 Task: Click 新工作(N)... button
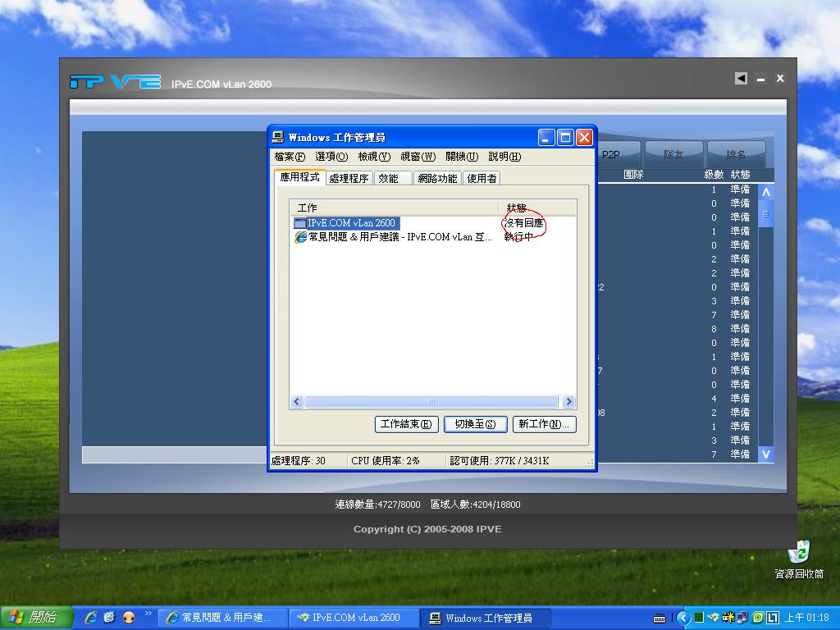[x=545, y=424]
